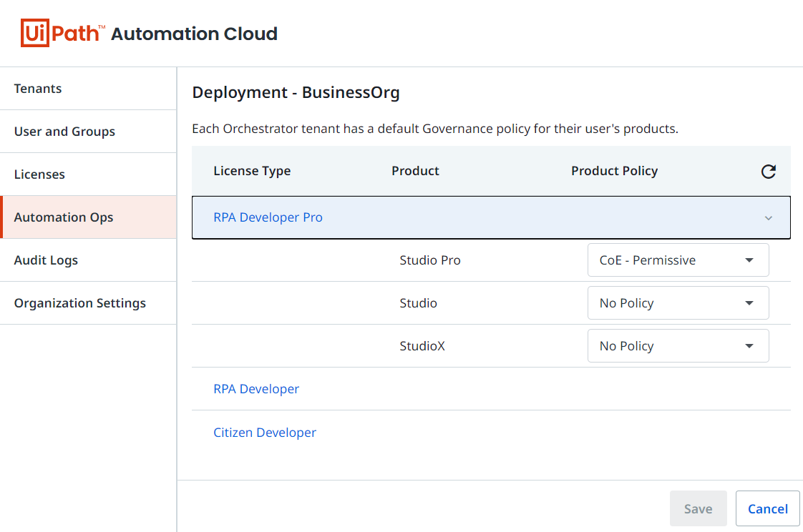This screenshot has width=803, height=532.
Task: Click the Cancel button
Action: 768,508
